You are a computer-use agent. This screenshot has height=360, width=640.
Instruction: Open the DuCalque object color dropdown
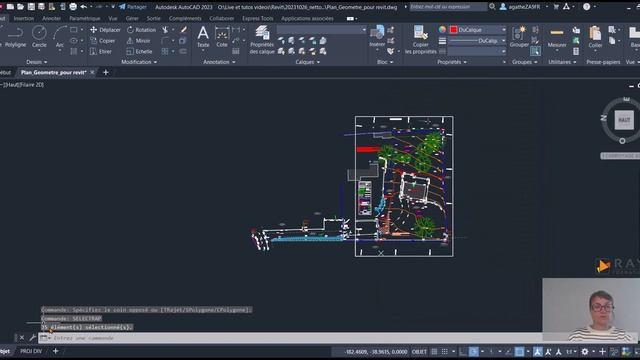(x=478, y=30)
